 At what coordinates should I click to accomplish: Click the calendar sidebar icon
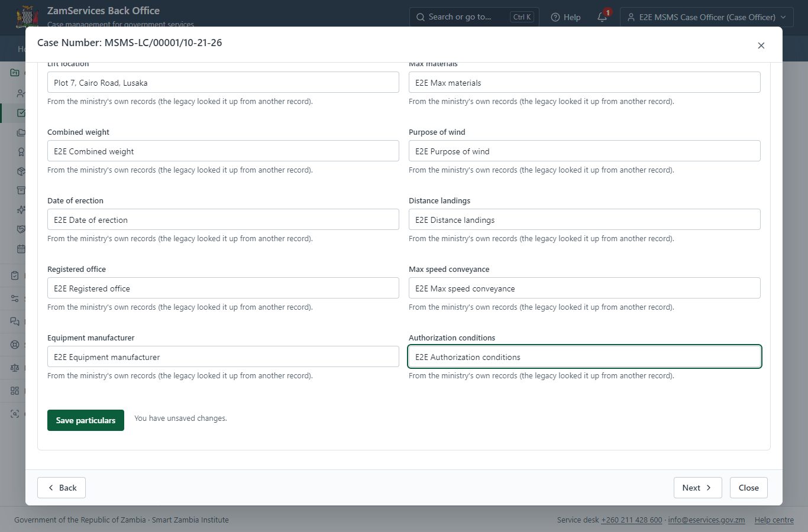point(21,249)
